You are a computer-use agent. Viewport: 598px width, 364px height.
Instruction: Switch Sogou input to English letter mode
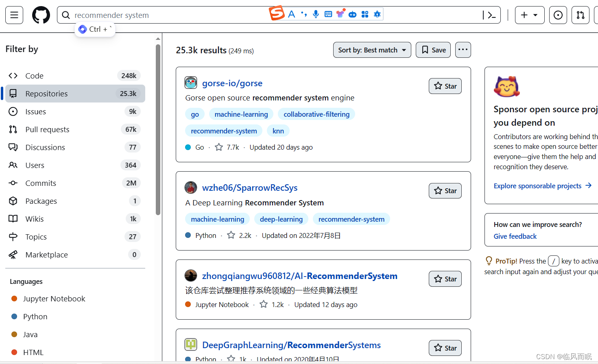pyautogui.click(x=292, y=14)
